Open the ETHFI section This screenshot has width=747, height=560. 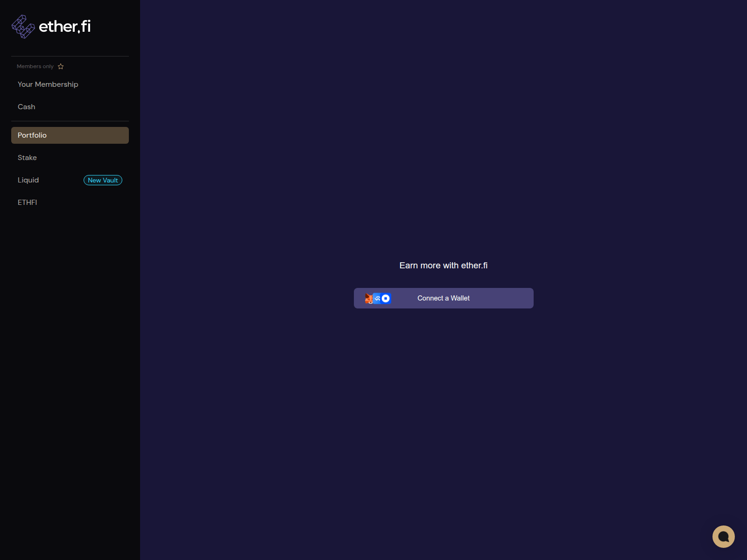coord(70,203)
